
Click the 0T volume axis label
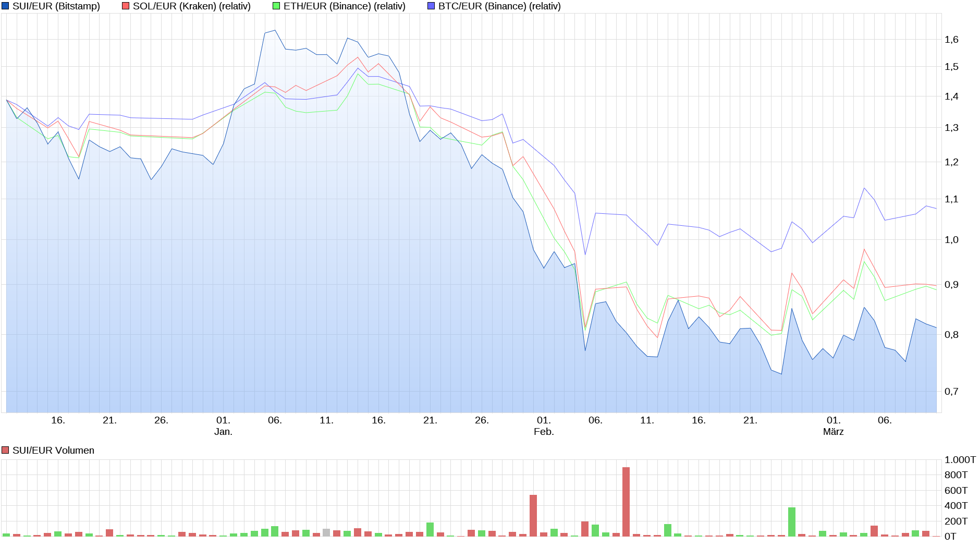click(x=950, y=537)
